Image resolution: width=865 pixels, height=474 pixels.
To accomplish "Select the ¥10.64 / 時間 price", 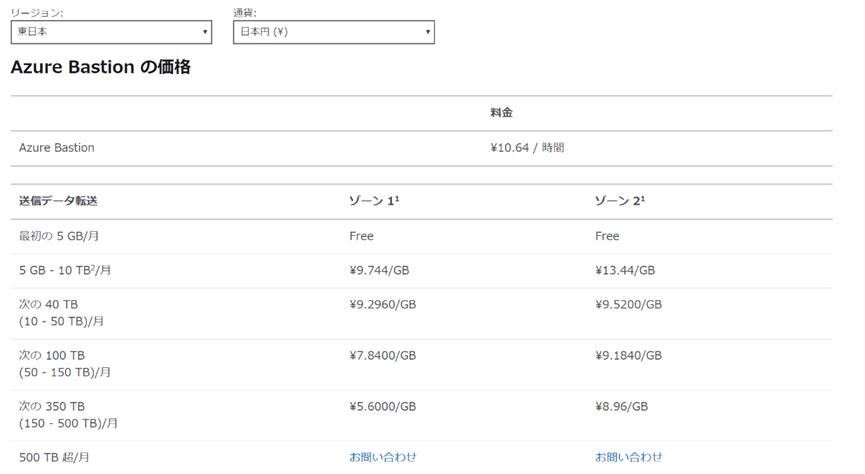I will 527,147.
